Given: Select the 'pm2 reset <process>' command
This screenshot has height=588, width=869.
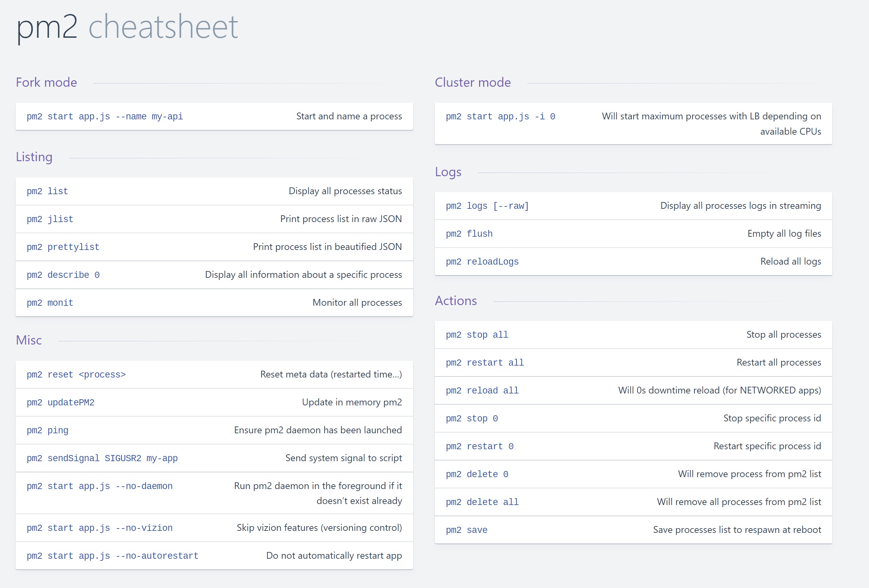Looking at the screenshot, I should [x=76, y=374].
